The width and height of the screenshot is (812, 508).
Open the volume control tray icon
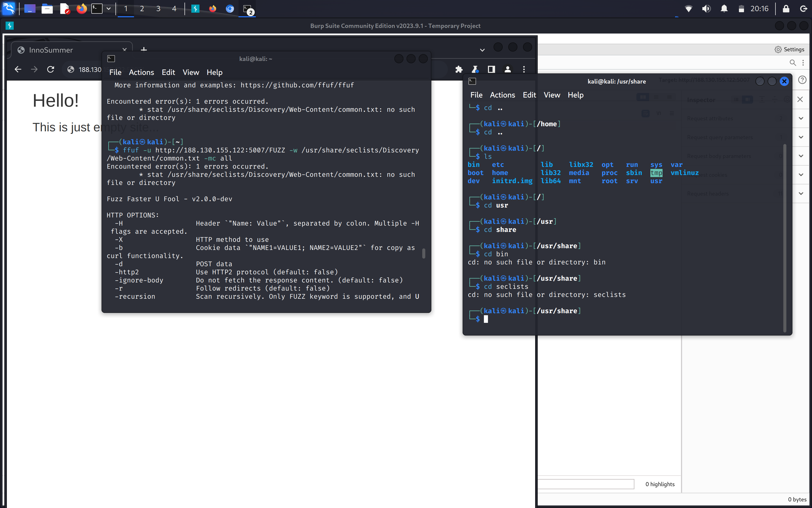[x=706, y=9]
